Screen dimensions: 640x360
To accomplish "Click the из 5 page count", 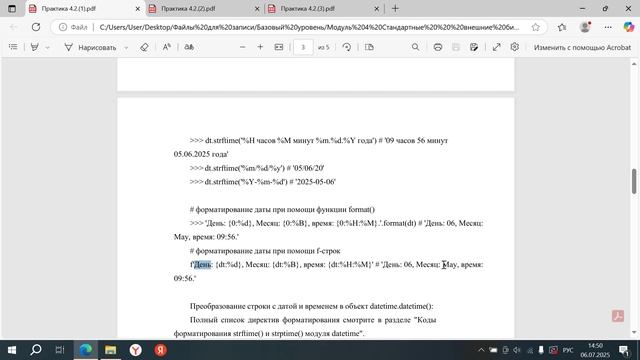I will pos(323,48).
